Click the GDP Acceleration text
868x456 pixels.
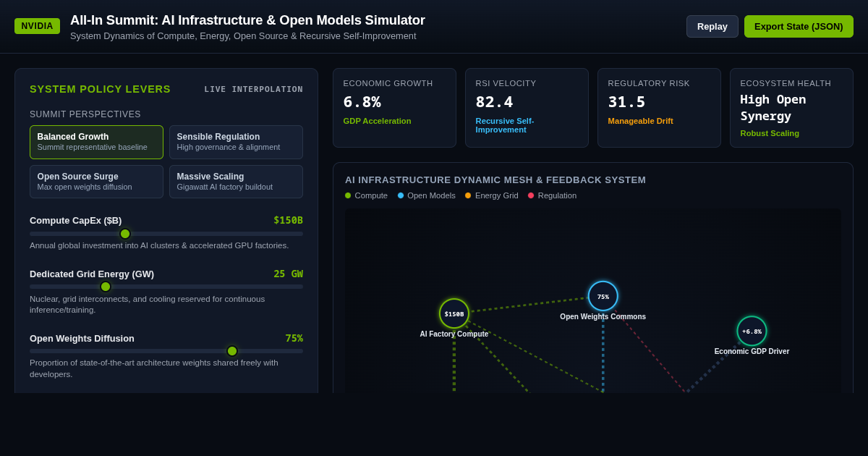coord(377,121)
